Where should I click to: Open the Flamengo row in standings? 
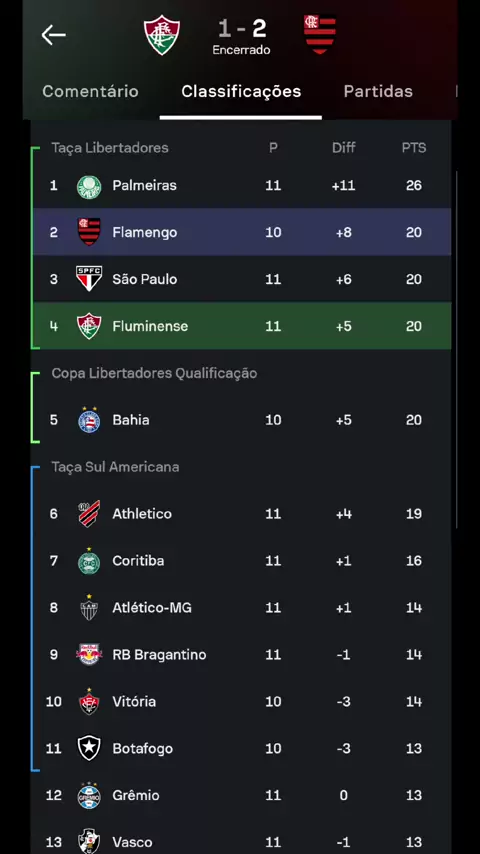click(x=242, y=232)
